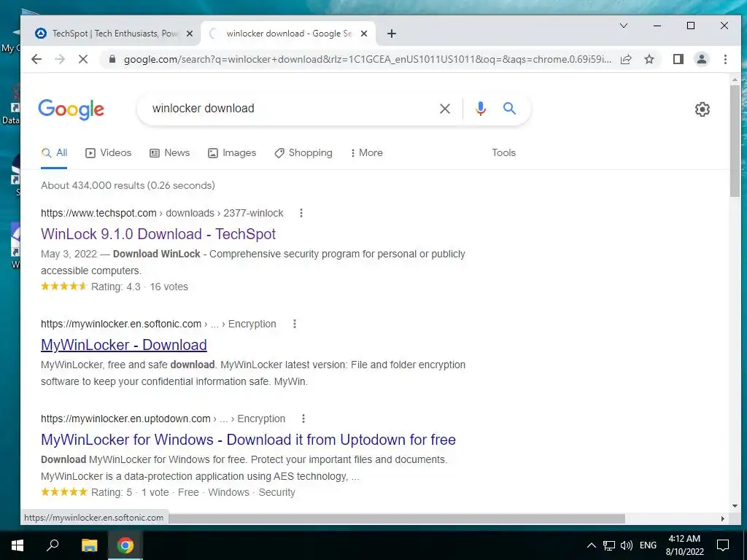
Task: Open the MyWinLocker - Download link
Action: coord(124,345)
